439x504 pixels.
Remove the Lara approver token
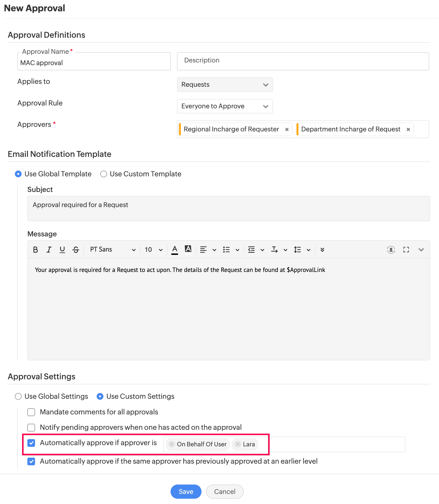point(237,444)
